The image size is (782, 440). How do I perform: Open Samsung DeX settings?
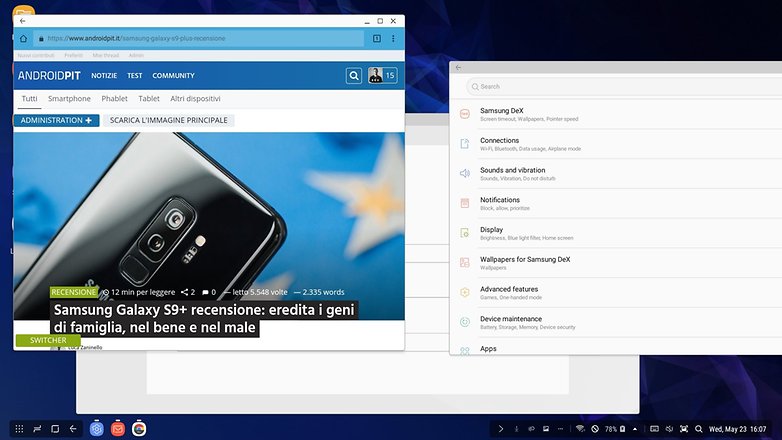tap(616, 114)
